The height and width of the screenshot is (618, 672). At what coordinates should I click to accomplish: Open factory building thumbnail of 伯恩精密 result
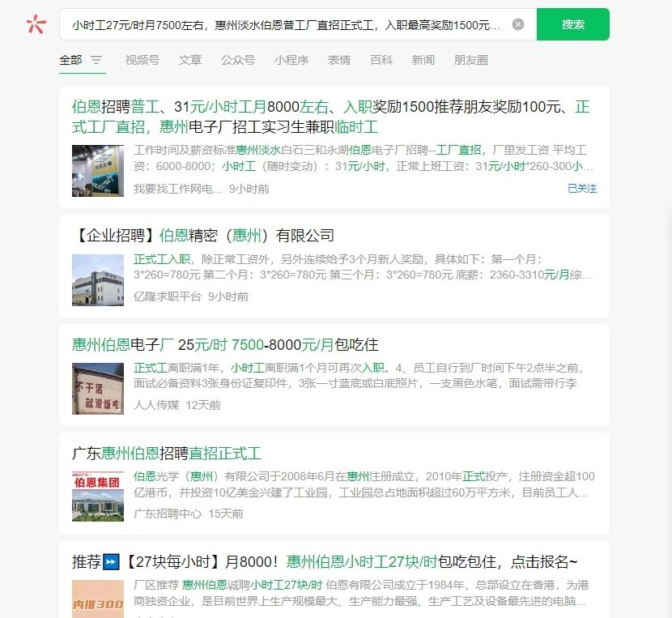(98, 279)
